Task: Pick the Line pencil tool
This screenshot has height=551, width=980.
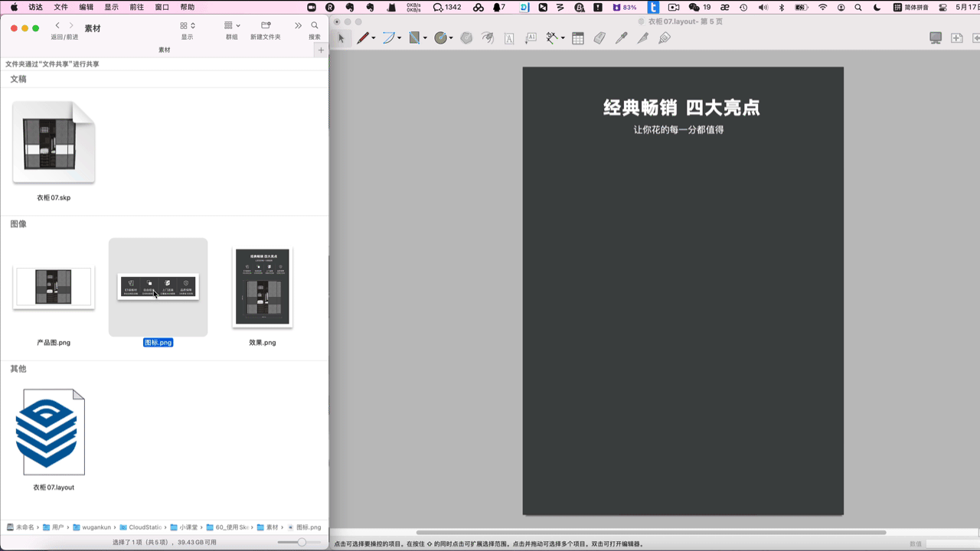Action: 361,37
